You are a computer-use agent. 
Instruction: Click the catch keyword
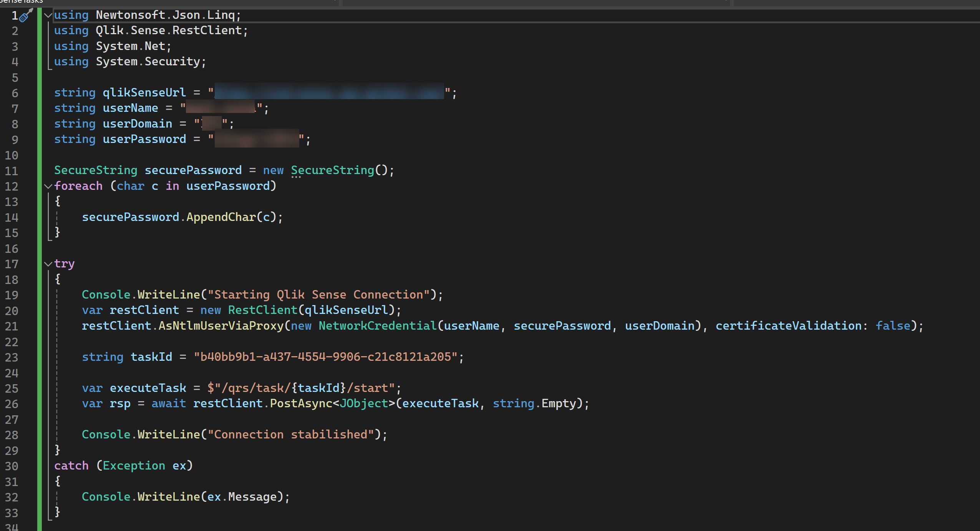pyautogui.click(x=71, y=466)
